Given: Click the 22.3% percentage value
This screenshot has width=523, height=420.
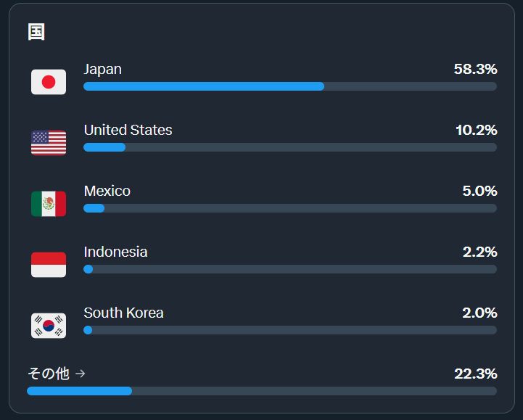Looking at the screenshot, I should tap(475, 374).
